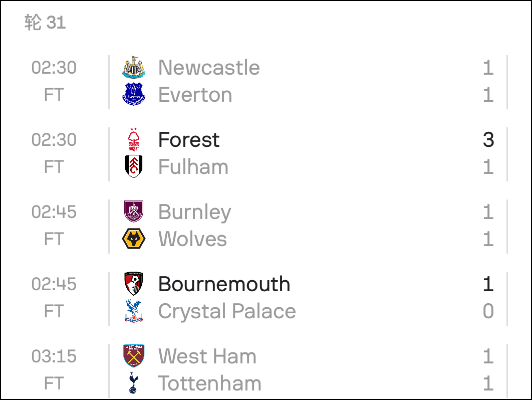Click the Burnley club crest
The height and width of the screenshot is (400, 532).
134,212
